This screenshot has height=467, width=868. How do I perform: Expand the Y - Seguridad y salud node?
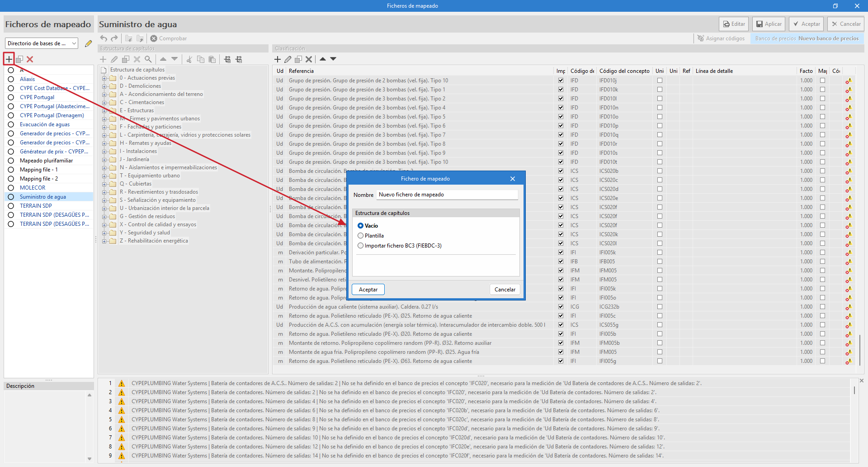click(x=104, y=233)
